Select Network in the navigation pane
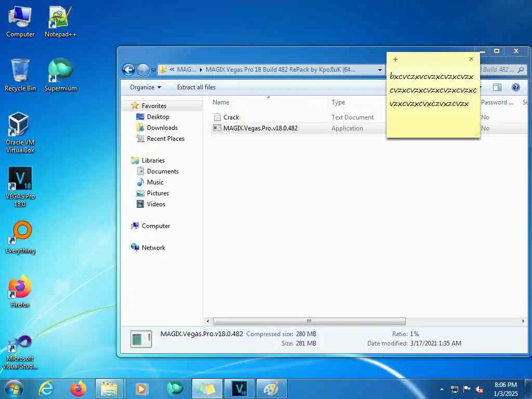 coord(153,248)
